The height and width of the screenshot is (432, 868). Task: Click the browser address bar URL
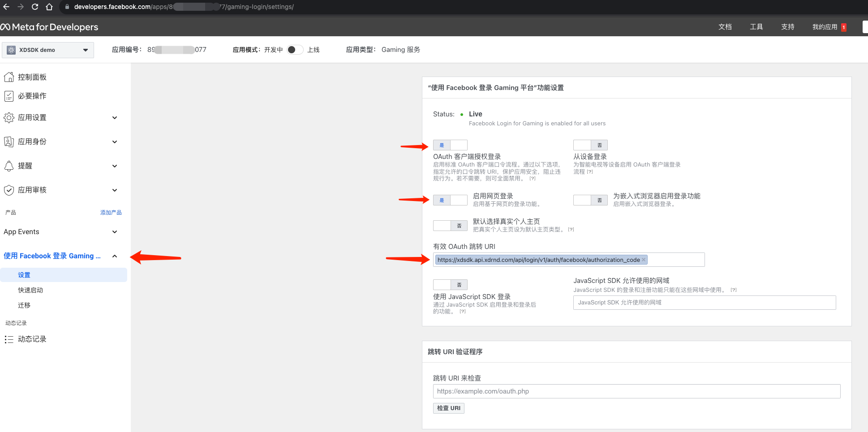[x=184, y=7]
